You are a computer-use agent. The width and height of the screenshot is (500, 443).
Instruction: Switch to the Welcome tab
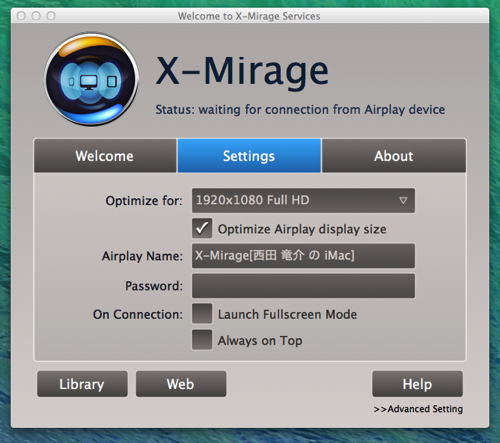[105, 156]
